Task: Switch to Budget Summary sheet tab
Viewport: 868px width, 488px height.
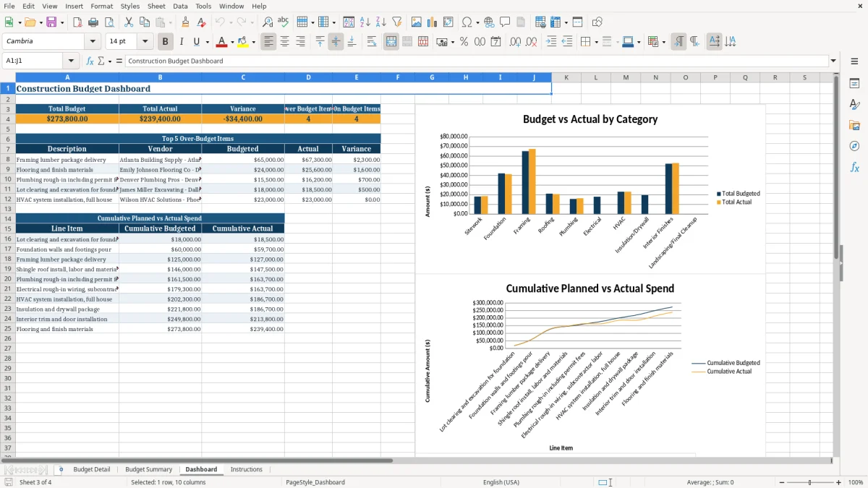Action: pos(149,469)
